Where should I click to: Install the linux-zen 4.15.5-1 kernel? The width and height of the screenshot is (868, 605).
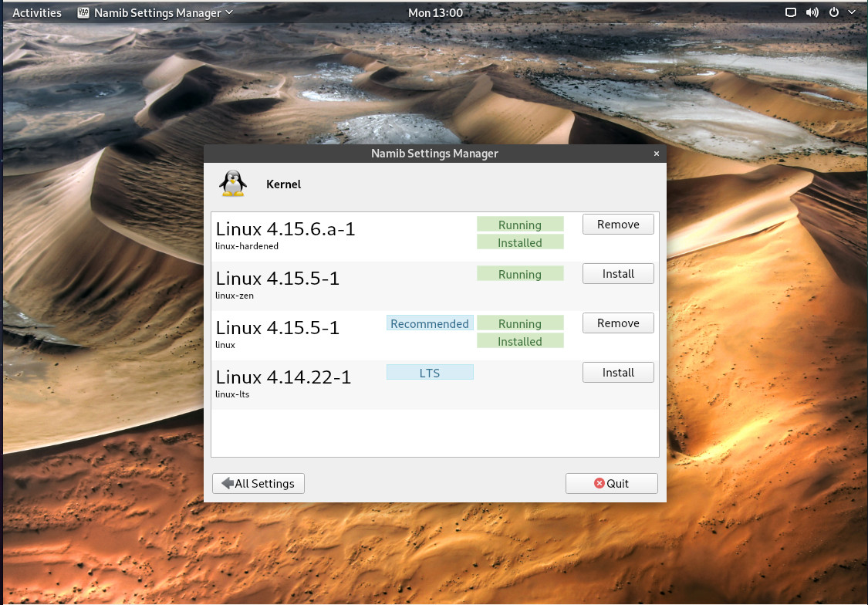coord(618,273)
